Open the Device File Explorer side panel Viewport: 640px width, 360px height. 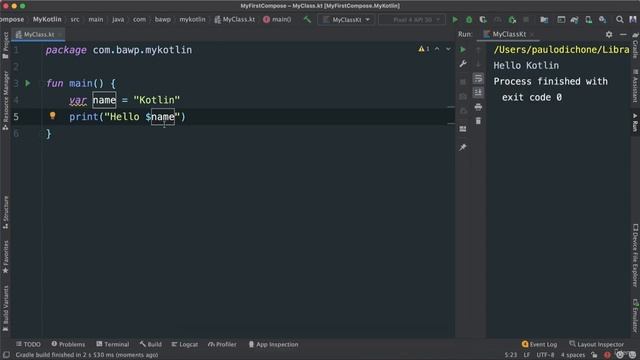coord(635,255)
